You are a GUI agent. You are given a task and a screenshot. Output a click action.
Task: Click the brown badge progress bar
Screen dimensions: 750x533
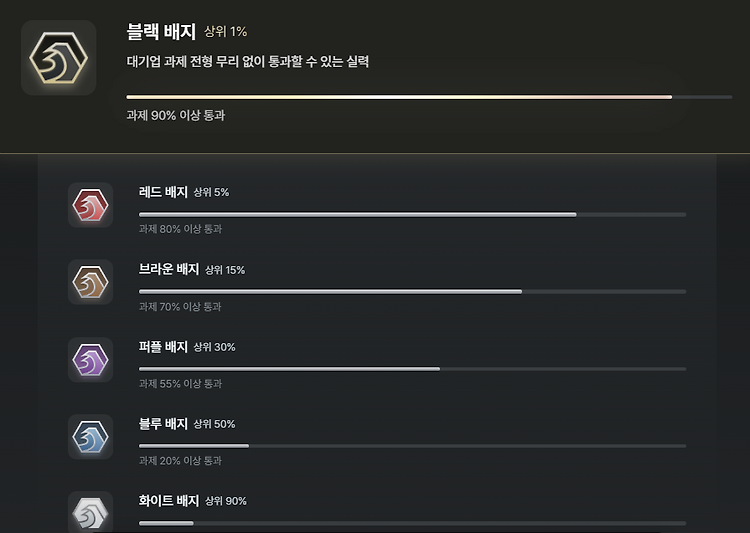(412, 292)
